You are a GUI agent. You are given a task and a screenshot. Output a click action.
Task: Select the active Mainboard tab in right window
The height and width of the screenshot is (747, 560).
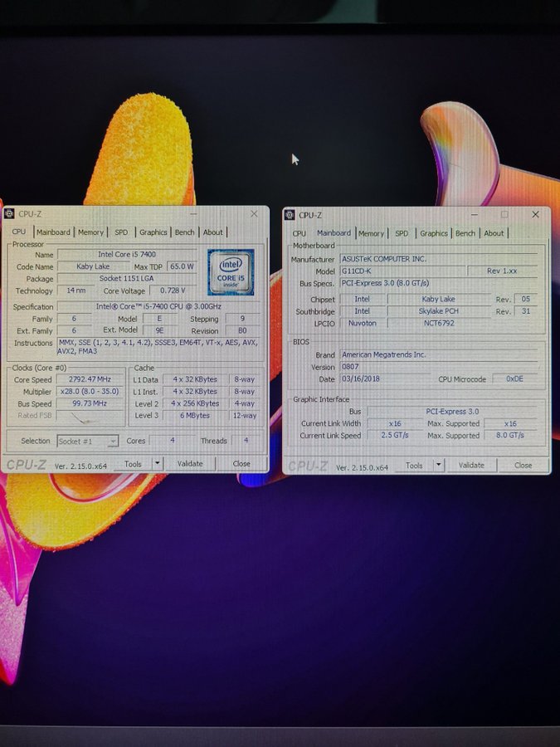334,233
